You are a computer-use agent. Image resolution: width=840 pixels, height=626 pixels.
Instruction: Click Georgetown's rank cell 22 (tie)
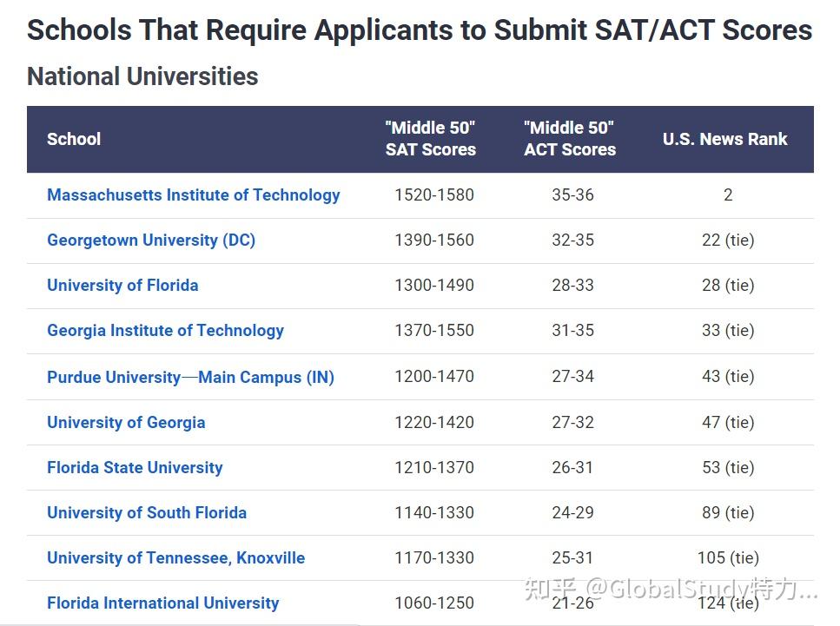[x=728, y=240]
